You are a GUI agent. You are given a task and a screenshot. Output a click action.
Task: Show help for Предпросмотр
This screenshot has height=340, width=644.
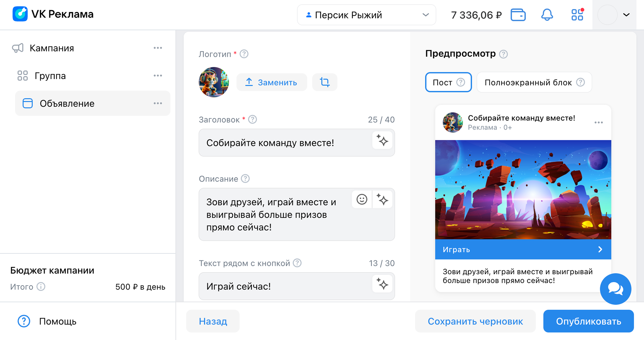pyautogui.click(x=504, y=54)
